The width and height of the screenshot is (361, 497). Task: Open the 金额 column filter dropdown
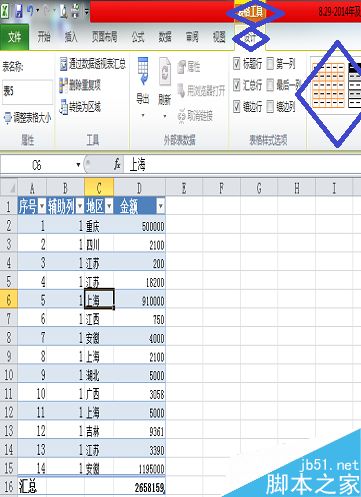pos(160,207)
